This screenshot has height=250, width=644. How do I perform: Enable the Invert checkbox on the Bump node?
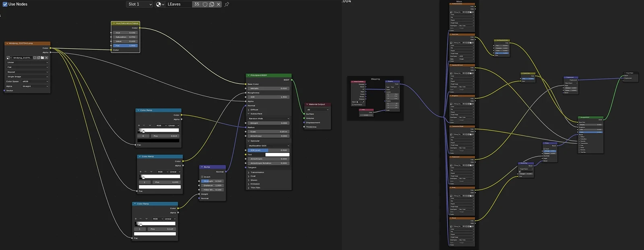coord(202,177)
